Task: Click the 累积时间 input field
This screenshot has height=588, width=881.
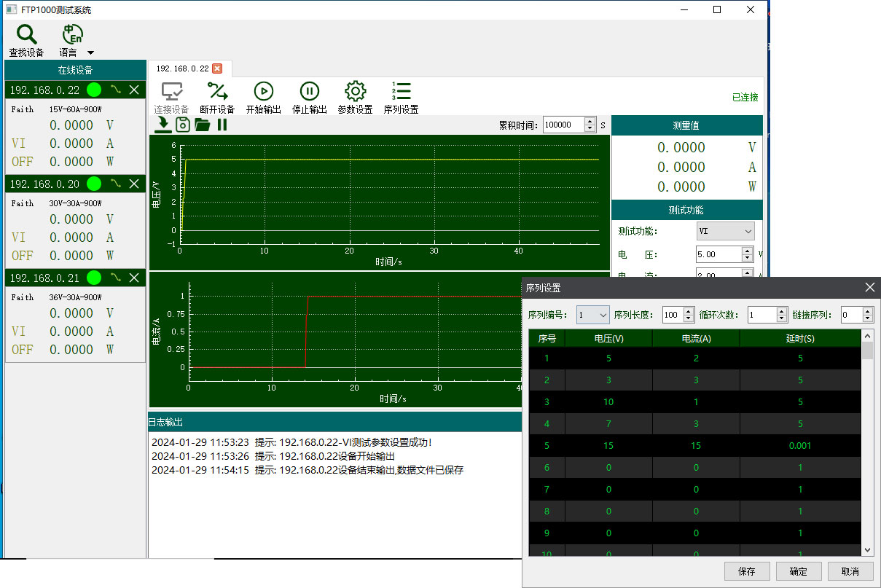Action: click(563, 125)
